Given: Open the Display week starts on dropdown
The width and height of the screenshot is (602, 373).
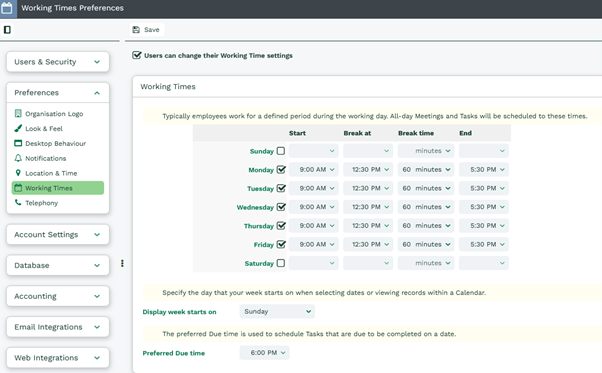Looking at the screenshot, I should click(x=277, y=311).
